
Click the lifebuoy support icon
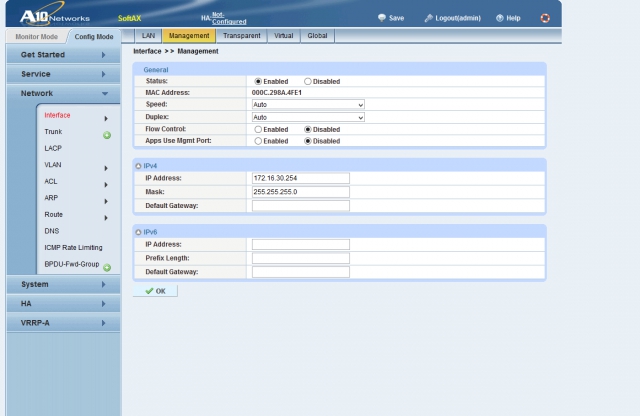545,18
